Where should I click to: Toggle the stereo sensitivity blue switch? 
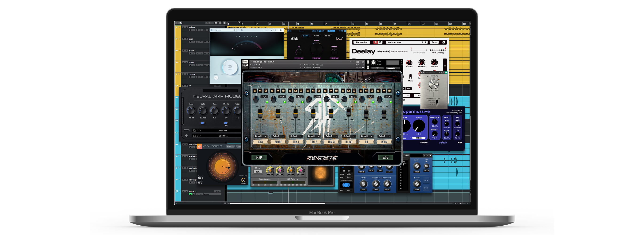pyautogui.click(x=346, y=185)
